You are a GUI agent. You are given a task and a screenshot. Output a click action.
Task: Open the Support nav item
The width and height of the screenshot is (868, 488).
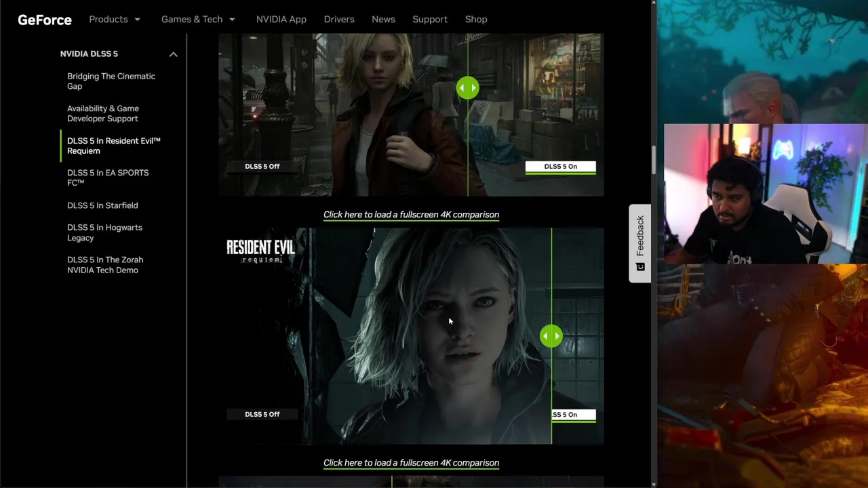(x=430, y=19)
